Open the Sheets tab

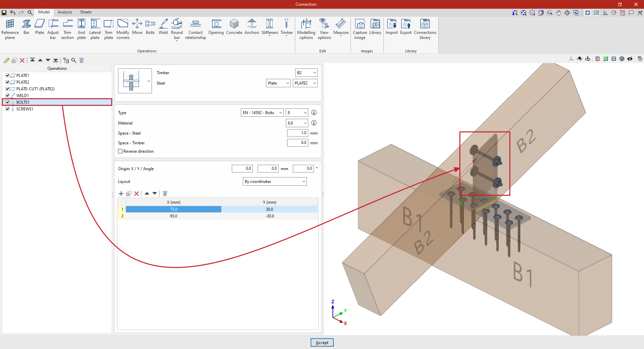[x=86, y=12]
